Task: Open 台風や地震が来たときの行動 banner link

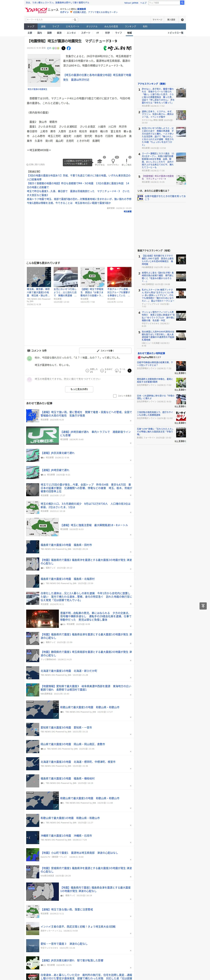Action: pyautogui.click(x=162, y=197)
